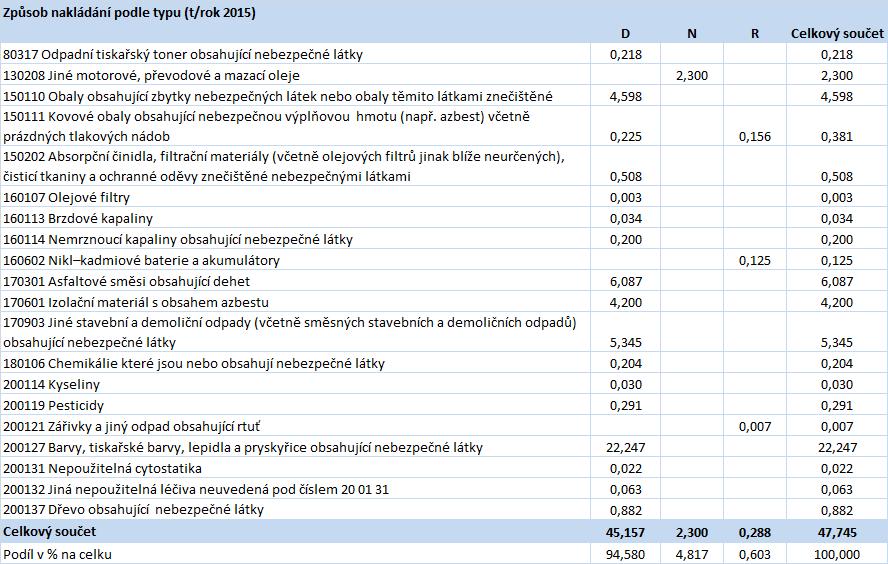The image size is (888, 564).
Task: Click the 'Celkový součet' summary row label
Action: tap(50, 531)
